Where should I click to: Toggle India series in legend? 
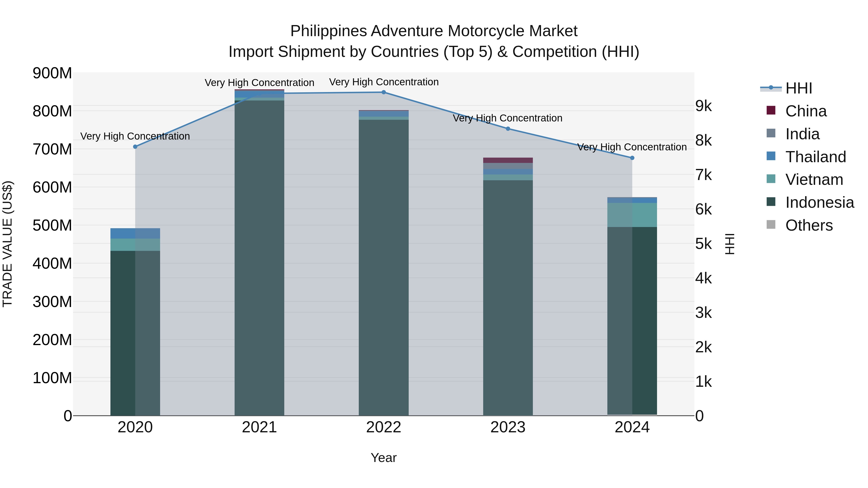[x=793, y=134]
